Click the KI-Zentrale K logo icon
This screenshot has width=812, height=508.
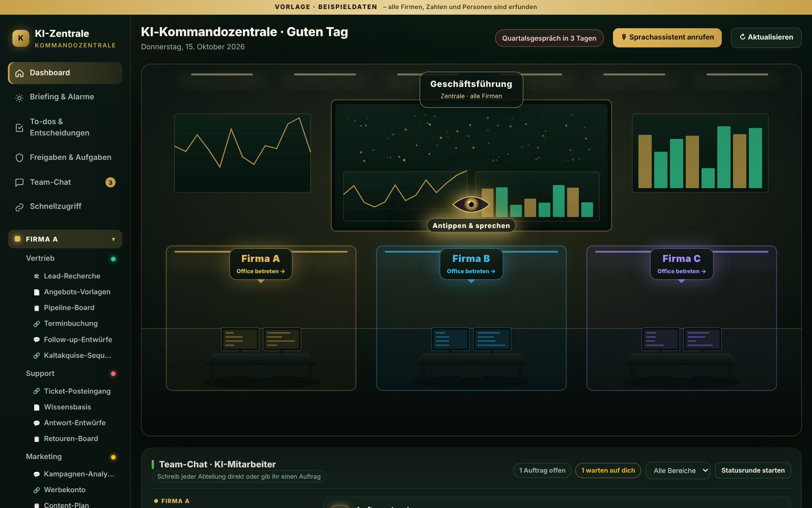(x=21, y=38)
